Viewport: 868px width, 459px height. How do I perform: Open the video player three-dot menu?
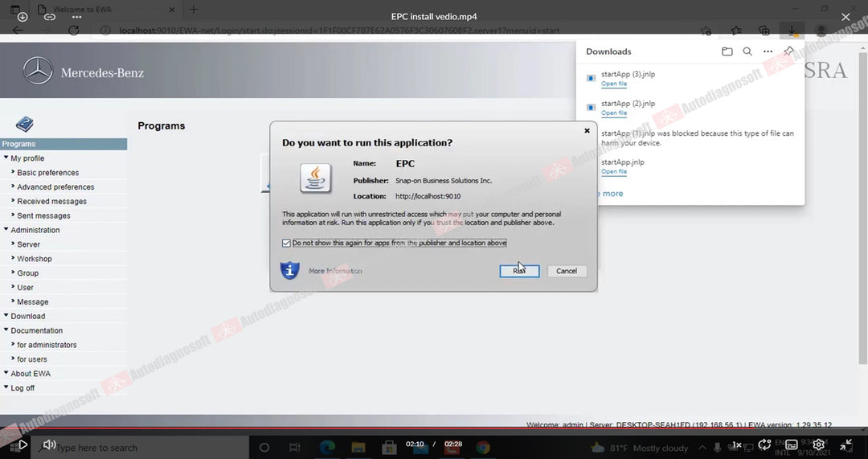click(77, 17)
